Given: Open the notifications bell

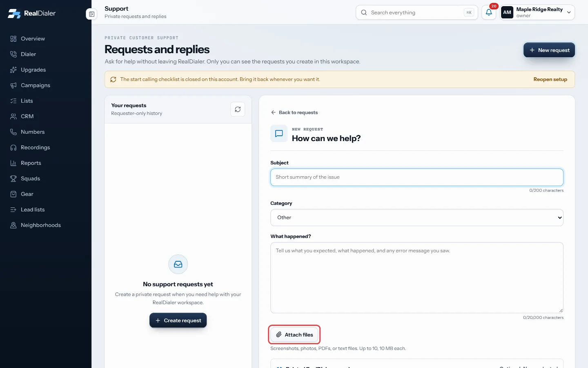Looking at the screenshot, I should (x=489, y=12).
